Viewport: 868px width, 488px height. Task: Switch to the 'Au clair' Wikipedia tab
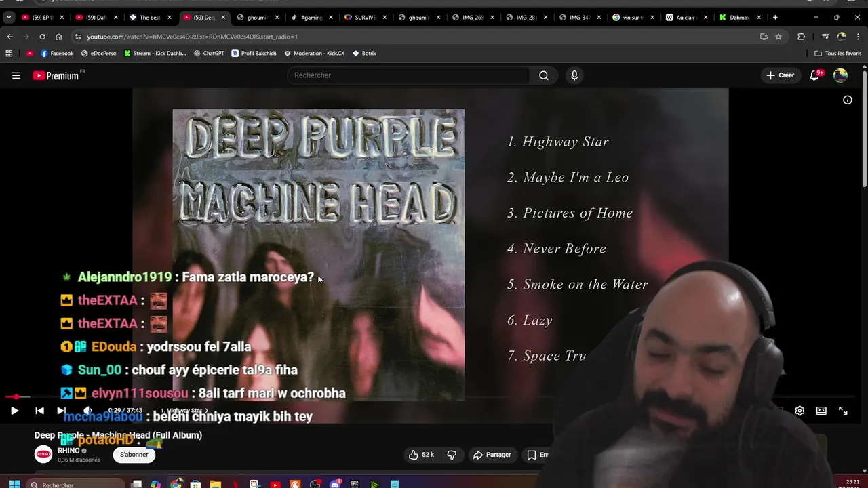pyautogui.click(x=686, y=17)
